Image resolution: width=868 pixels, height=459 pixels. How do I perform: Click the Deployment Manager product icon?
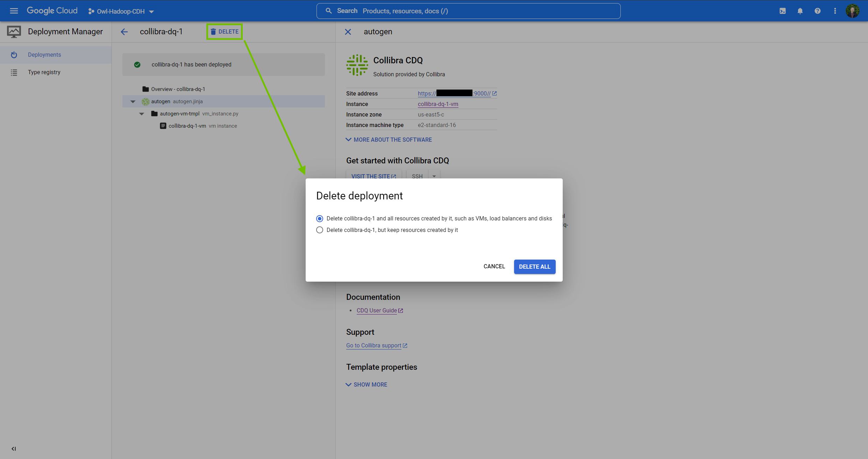point(14,32)
